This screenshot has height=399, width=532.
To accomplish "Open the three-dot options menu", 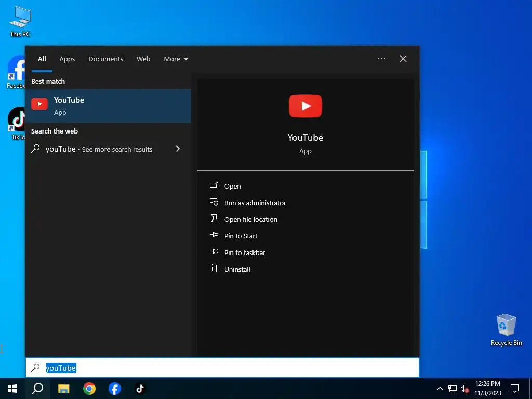I will point(381,59).
